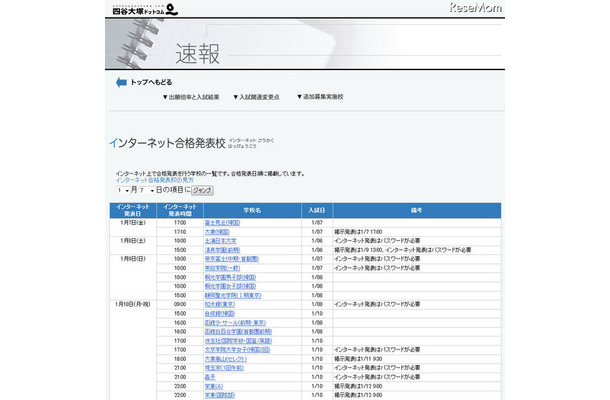Click the 学校名 column header
The height and width of the screenshot is (400, 610).
[251, 210]
